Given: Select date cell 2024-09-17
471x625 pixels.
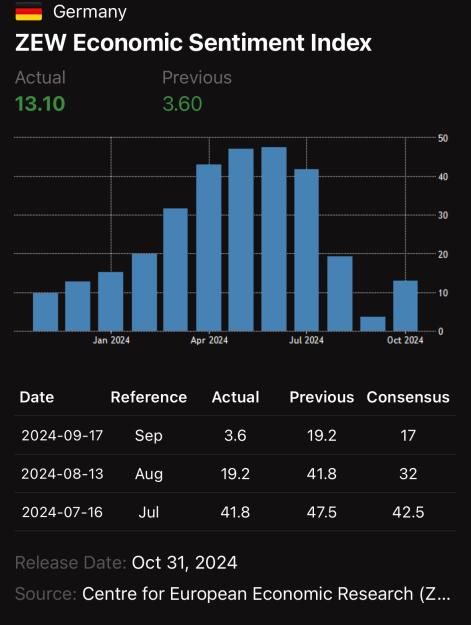Looking at the screenshot, I should (x=62, y=435).
